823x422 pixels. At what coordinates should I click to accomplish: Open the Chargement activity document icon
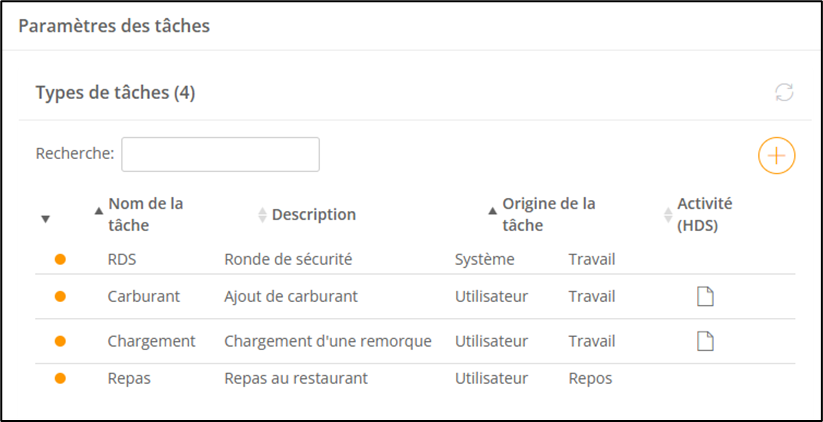click(x=705, y=341)
